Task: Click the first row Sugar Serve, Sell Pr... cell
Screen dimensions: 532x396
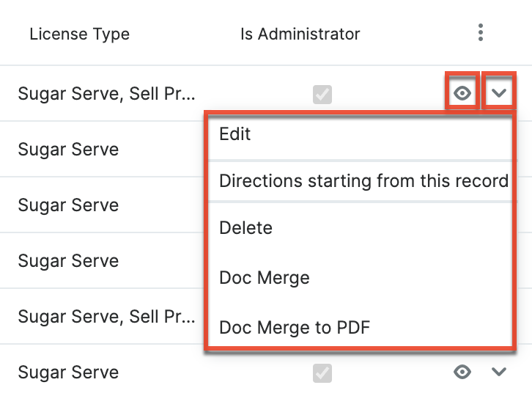Action: (107, 94)
